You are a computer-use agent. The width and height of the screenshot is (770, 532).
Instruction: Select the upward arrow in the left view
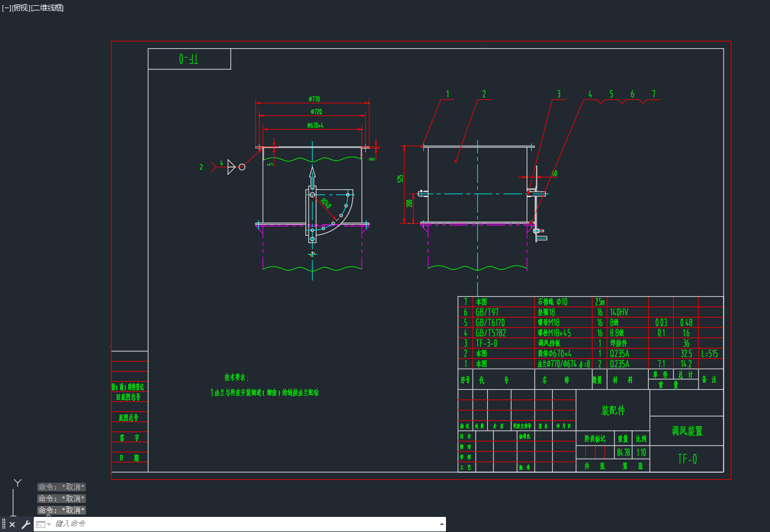point(312,178)
